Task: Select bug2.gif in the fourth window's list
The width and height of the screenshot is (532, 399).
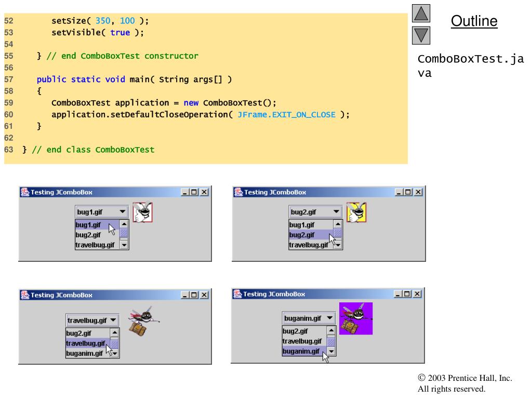Action: coord(304,331)
